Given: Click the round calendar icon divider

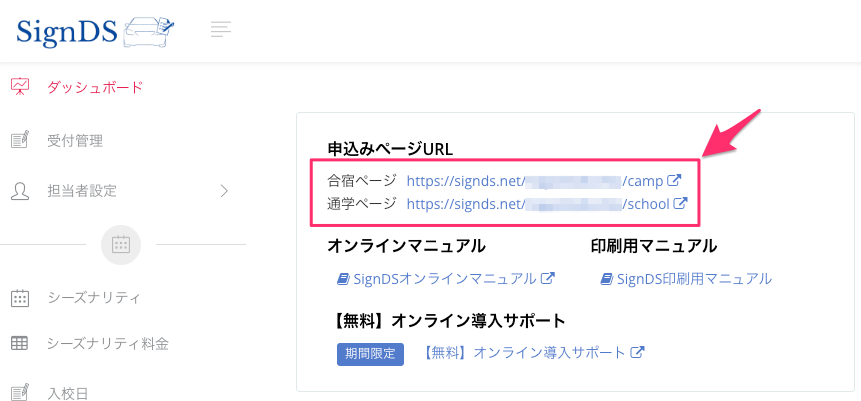Looking at the screenshot, I should (x=121, y=244).
